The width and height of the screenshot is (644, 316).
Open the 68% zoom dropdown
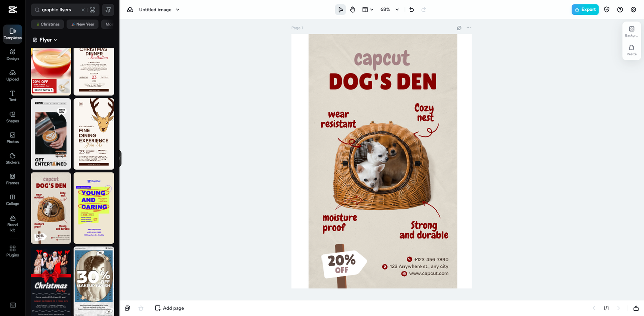tap(390, 10)
